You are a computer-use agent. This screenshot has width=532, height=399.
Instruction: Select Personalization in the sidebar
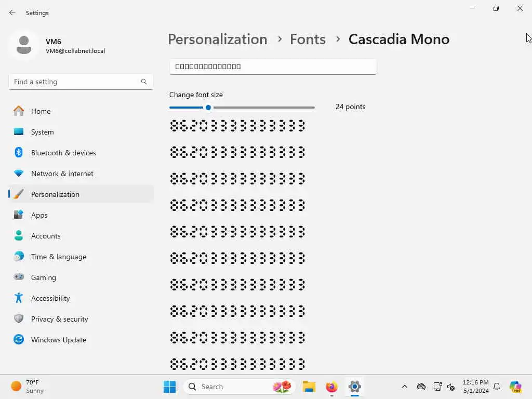click(81, 194)
